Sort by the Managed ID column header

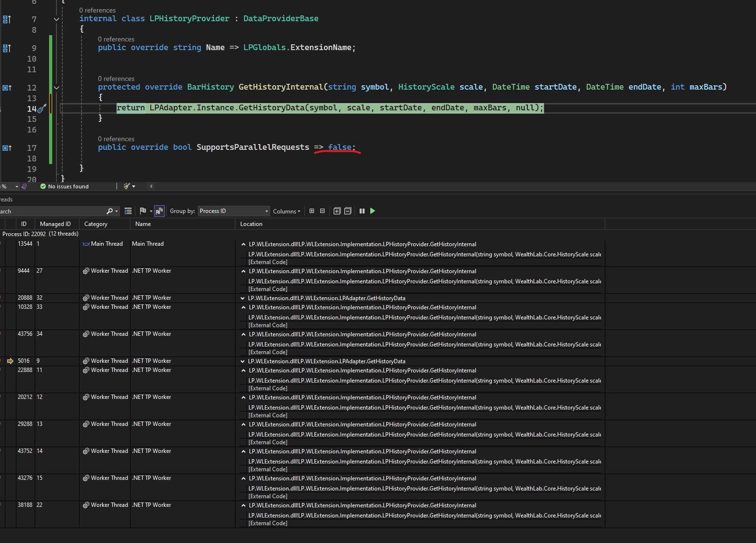(x=55, y=224)
